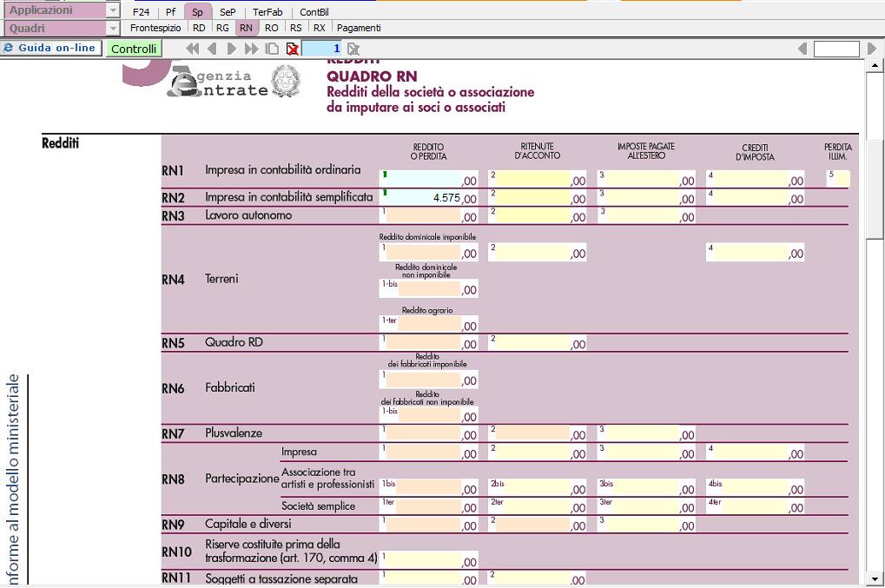Screen dimensions: 885x588
Task: Click greyed page icon after module number
Action: point(353,50)
